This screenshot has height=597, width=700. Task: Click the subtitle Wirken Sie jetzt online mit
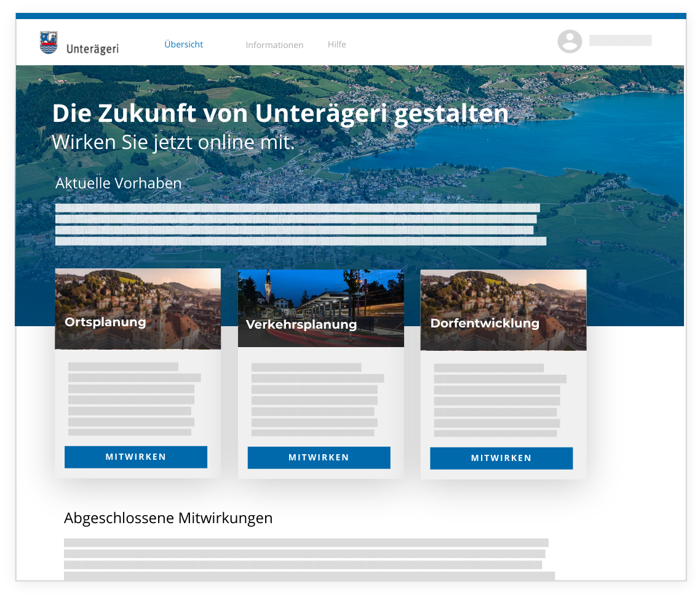point(173,142)
